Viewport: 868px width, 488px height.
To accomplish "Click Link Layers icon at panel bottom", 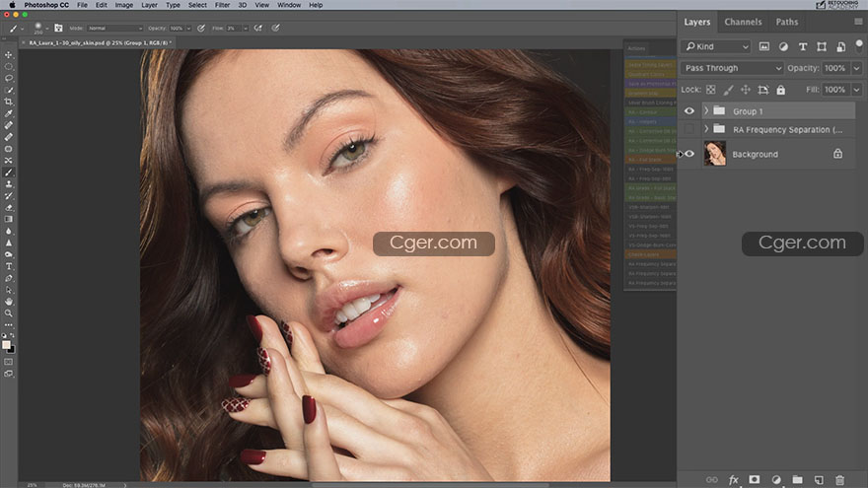I will click(711, 480).
